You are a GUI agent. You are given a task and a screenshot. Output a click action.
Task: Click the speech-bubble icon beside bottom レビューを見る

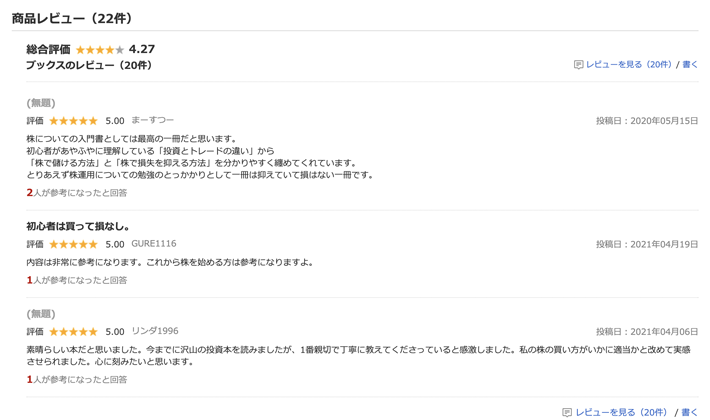567,412
